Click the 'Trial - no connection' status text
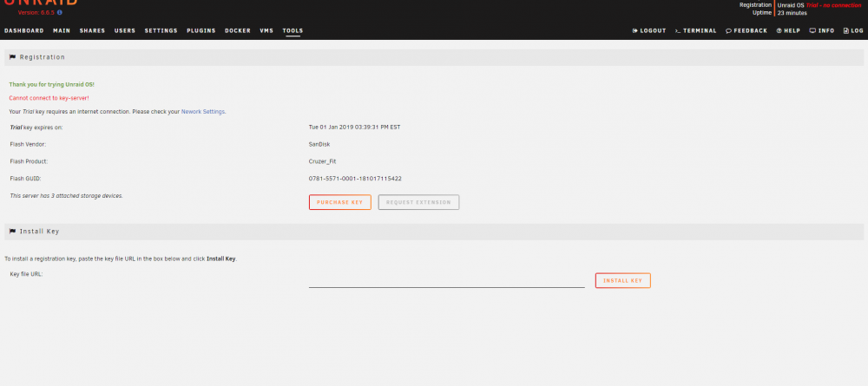 pos(833,5)
